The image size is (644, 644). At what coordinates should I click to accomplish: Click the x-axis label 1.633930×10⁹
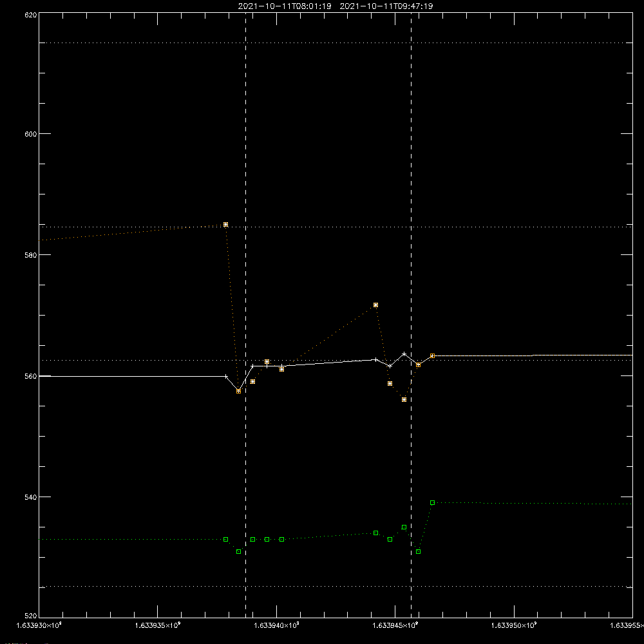[39, 625]
